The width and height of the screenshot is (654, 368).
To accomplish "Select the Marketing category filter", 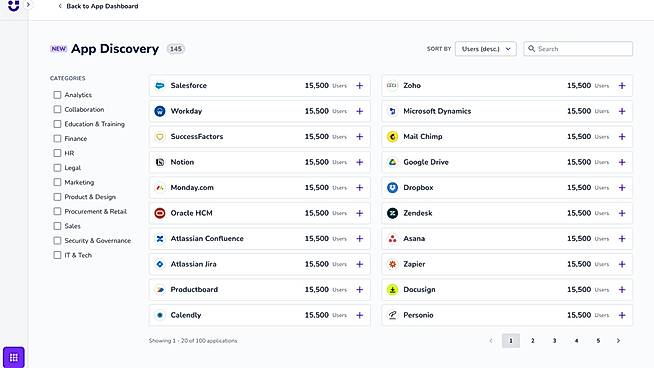I will click(57, 182).
